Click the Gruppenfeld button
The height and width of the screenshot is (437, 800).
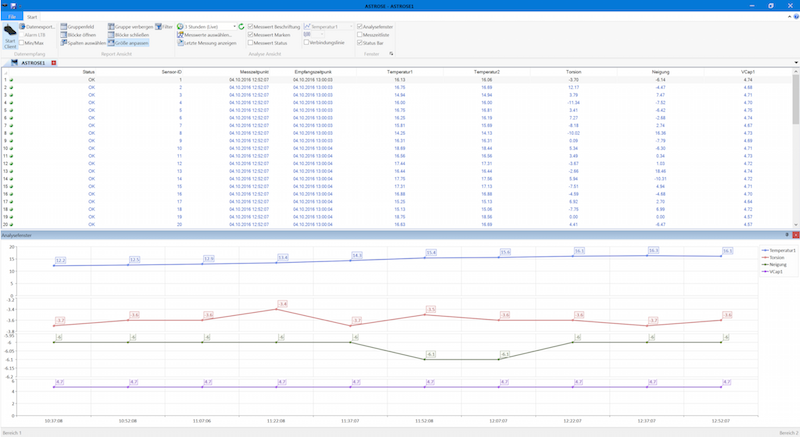78,27
